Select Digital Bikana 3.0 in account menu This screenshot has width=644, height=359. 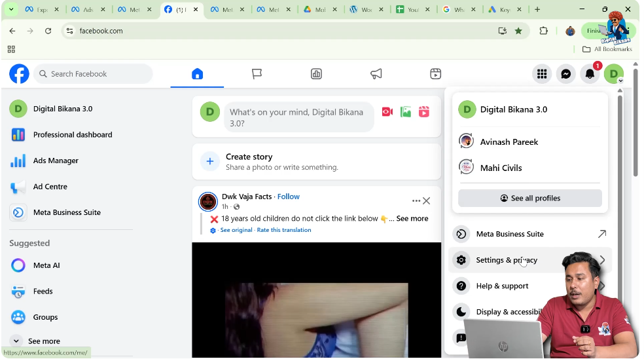pos(530,109)
